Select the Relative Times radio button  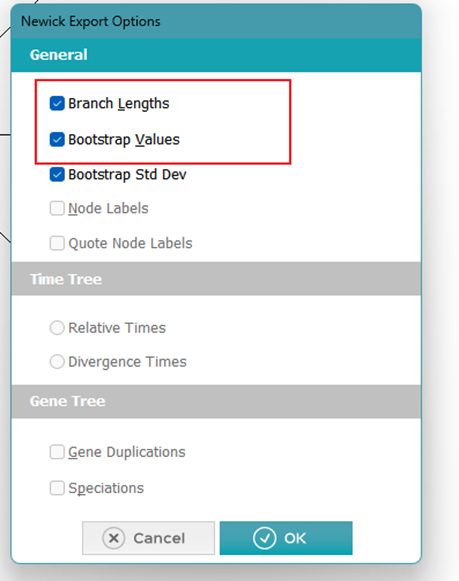[x=57, y=328]
